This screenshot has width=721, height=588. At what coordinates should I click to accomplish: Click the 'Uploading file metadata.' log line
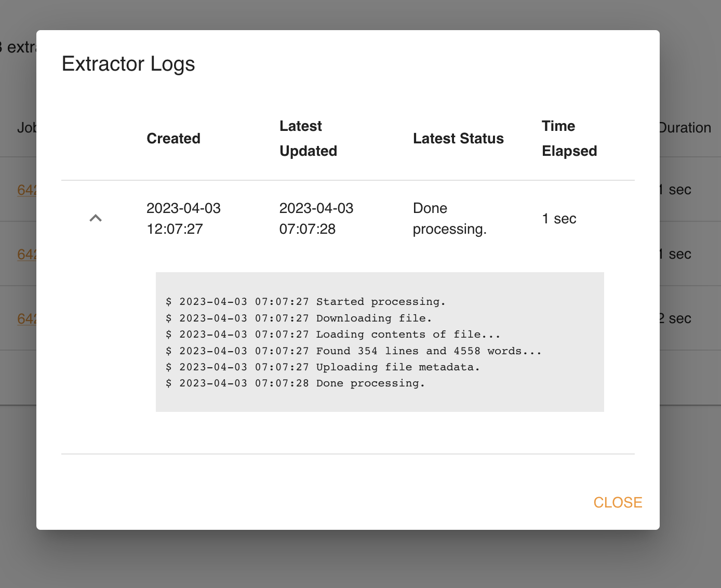click(323, 367)
